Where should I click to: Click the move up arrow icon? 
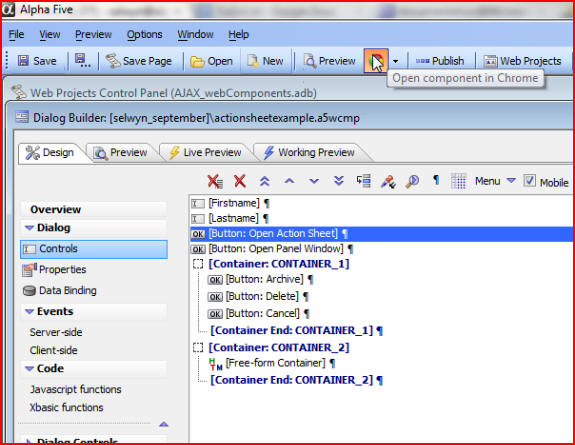click(x=289, y=181)
